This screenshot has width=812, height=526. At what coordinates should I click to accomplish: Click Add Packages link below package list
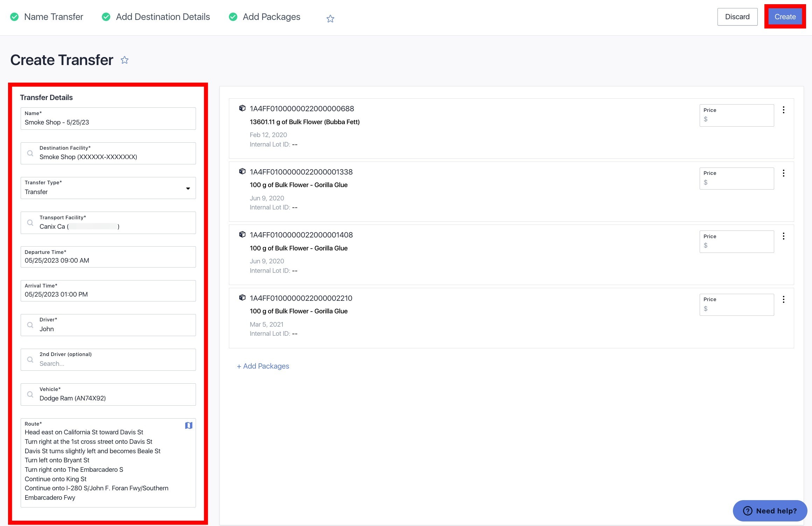coord(262,366)
